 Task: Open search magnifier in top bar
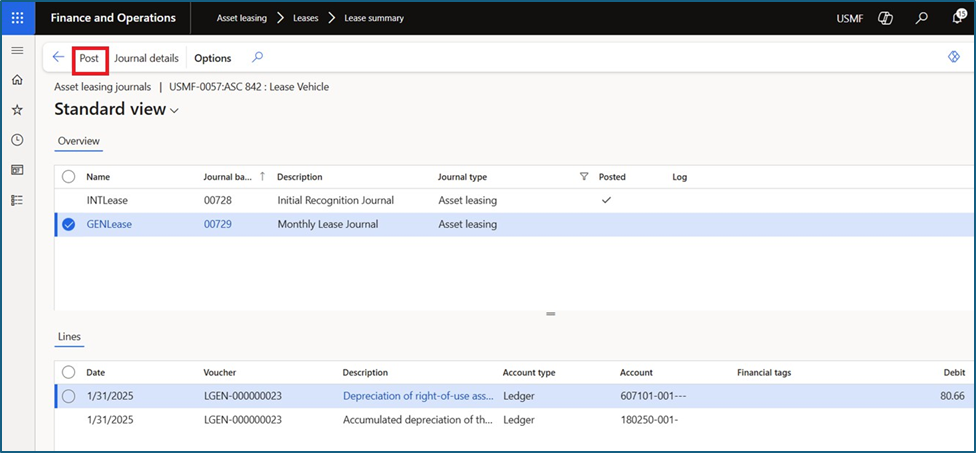921,18
